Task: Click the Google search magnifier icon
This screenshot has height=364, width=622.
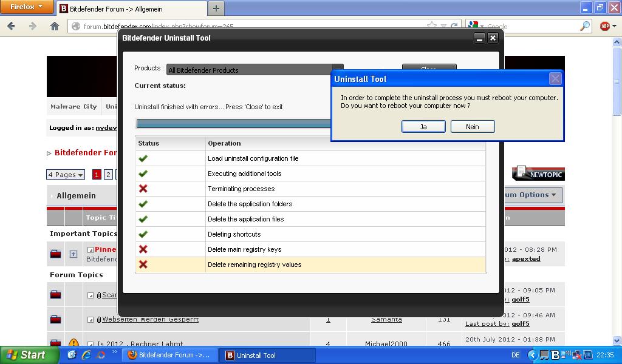Action: [585, 26]
